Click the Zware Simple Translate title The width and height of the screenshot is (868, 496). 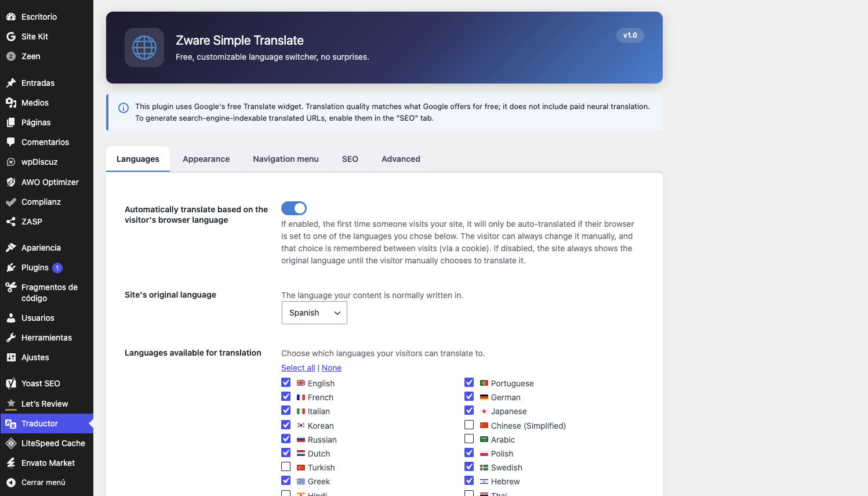(x=239, y=41)
